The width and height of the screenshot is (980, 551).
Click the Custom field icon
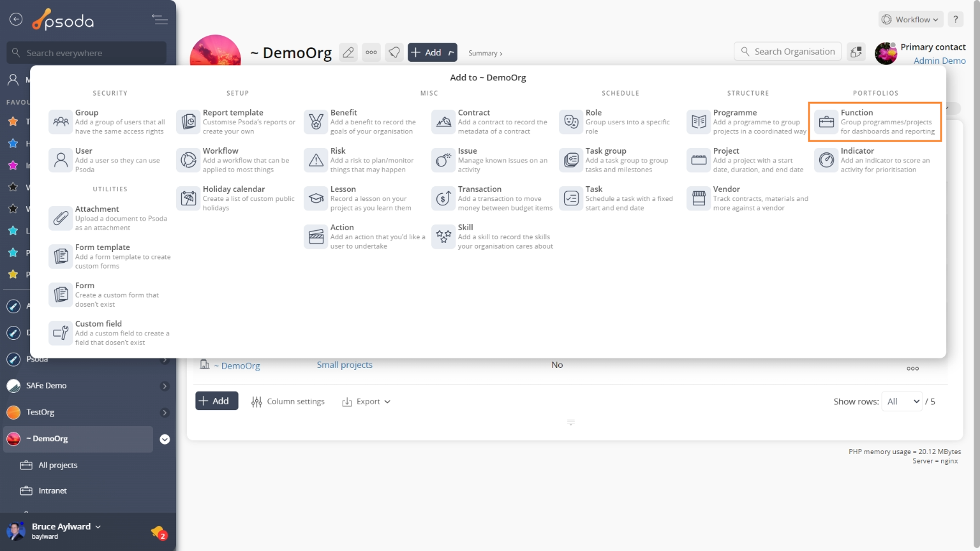pyautogui.click(x=61, y=333)
